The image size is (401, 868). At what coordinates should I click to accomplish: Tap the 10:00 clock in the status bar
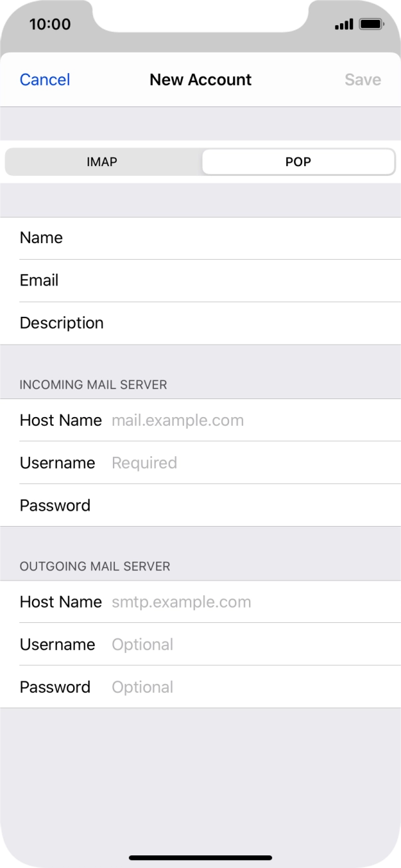[50, 25]
